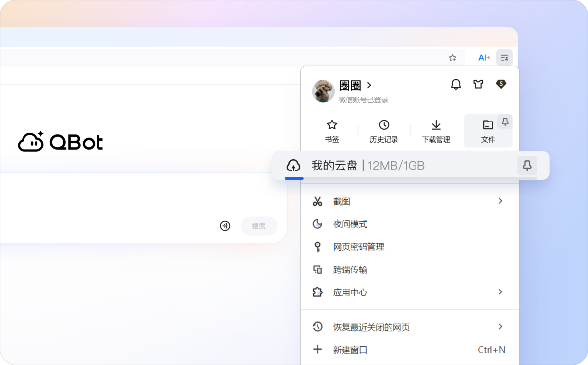This screenshot has height=365, width=588.
Task: Toggle 夜间模式 night mode
Action: [350, 224]
